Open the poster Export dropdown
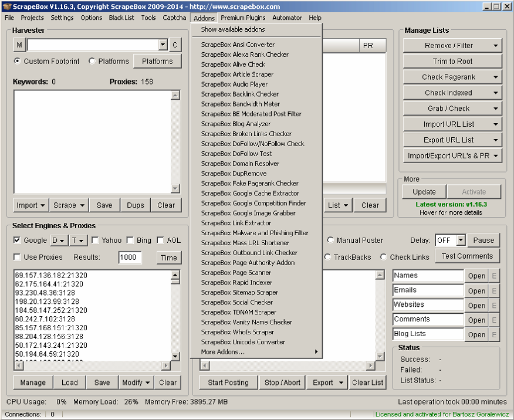514x420 pixels. point(327,382)
